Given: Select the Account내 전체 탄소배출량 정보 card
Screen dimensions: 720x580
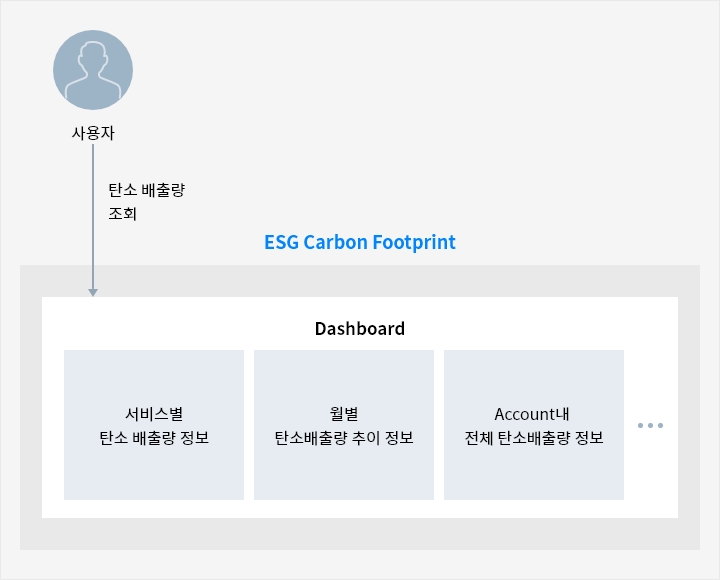Looking at the screenshot, I should coord(534,470).
